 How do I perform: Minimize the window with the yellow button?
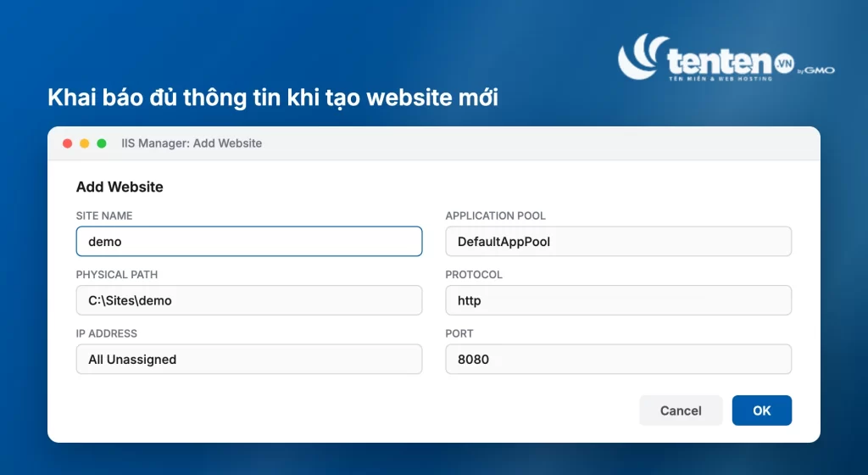click(x=85, y=143)
